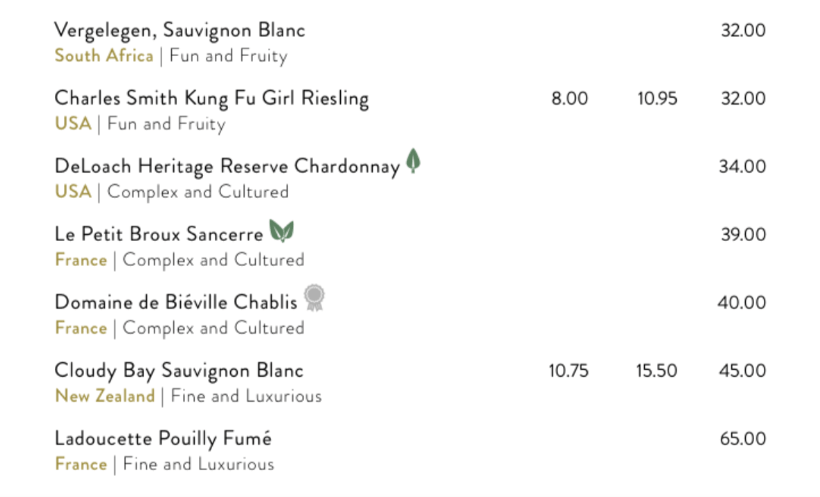The height and width of the screenshot is (497, 820).
Task: Choose Cloudy Bay Sauvignon Blanc
Action: click(x=179, y=371)
